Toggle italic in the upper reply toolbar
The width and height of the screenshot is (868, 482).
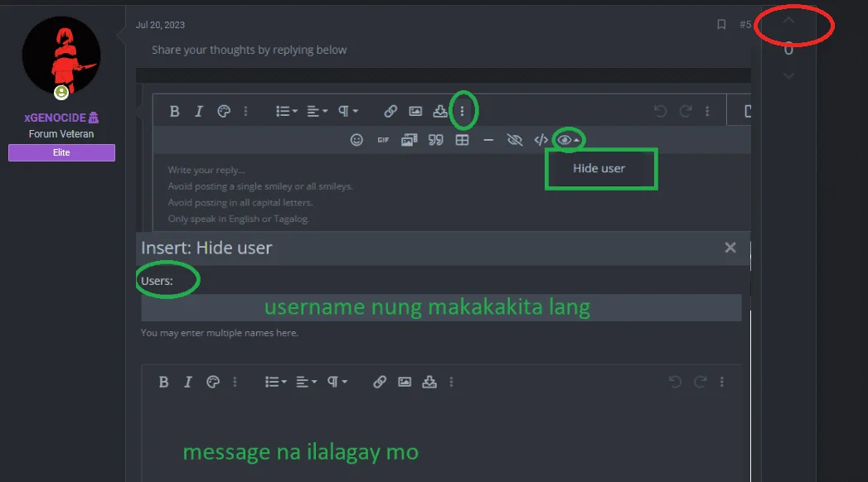[x=199, y=111]
